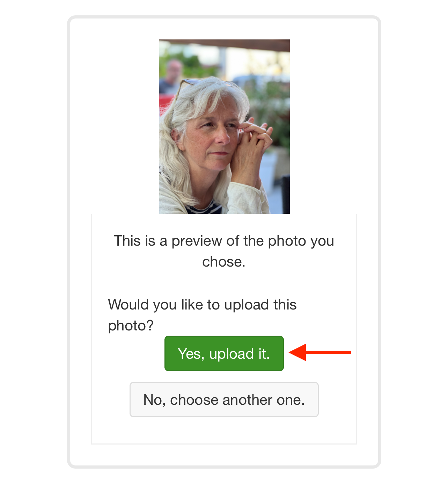Click "Would you like to upload this" question
This screenshot has width=448, height=485.
pos(202,305)
